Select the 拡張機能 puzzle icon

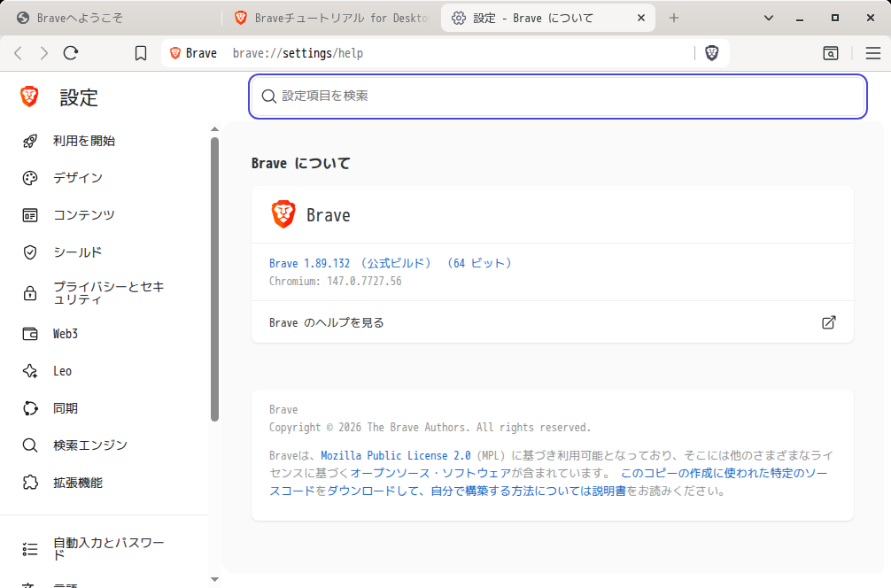(x=30, y=483)
